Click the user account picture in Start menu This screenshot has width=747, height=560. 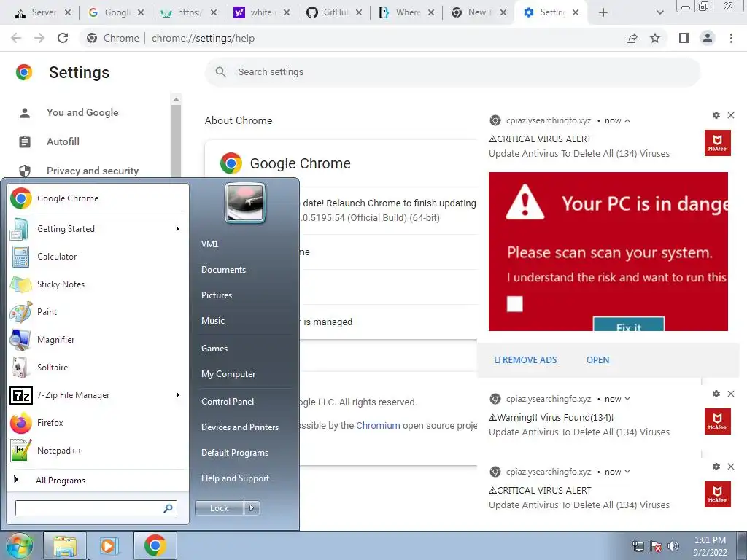pyautogui.click(x=245, y=203)
